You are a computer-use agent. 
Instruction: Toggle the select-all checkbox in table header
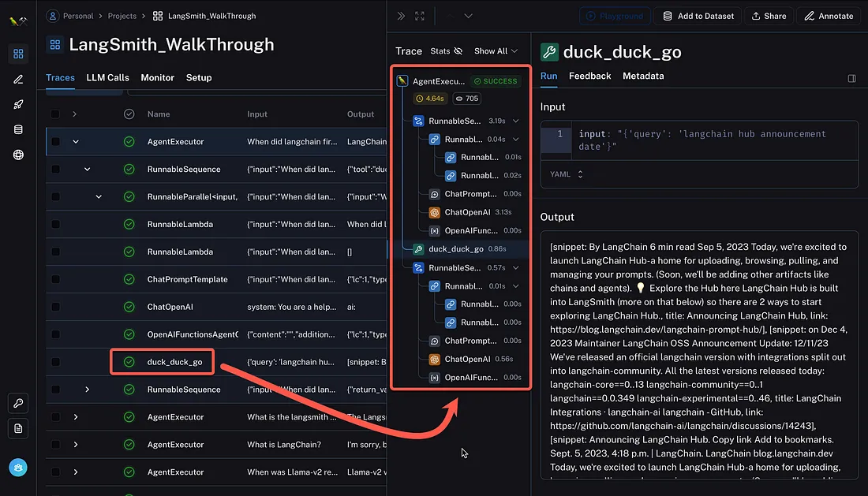pos(55,114)
